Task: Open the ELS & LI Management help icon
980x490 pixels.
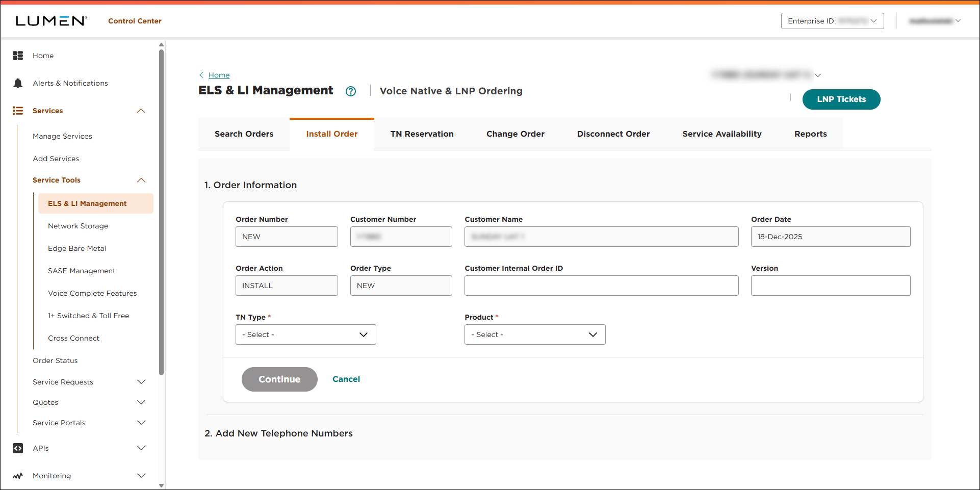Action: click(351, 91)
